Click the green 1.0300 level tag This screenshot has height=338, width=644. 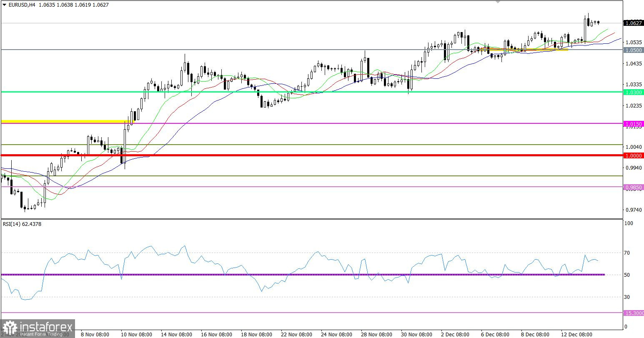click(x=633, y=92)
